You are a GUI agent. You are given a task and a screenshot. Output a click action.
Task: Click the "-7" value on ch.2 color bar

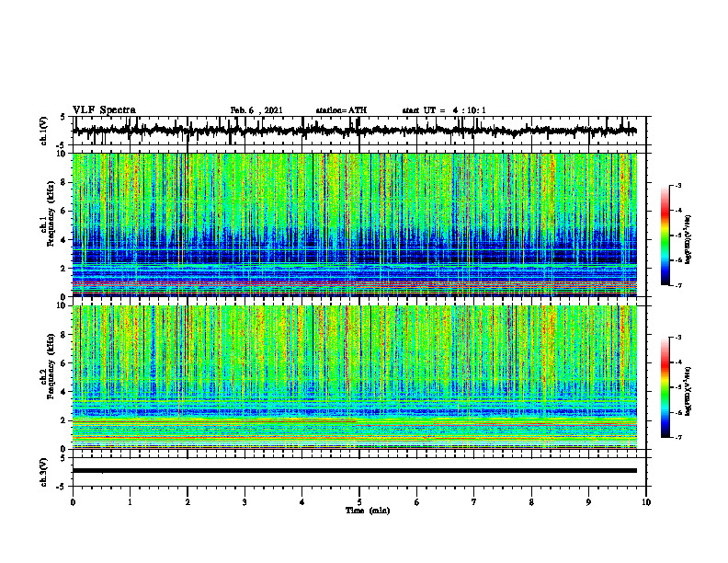[x=678, y=437]
